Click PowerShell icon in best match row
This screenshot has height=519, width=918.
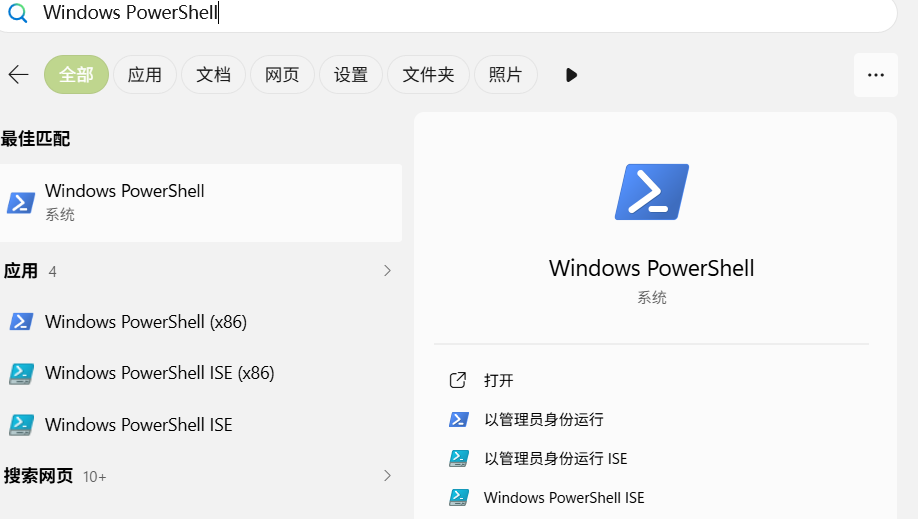coord(20,203)
